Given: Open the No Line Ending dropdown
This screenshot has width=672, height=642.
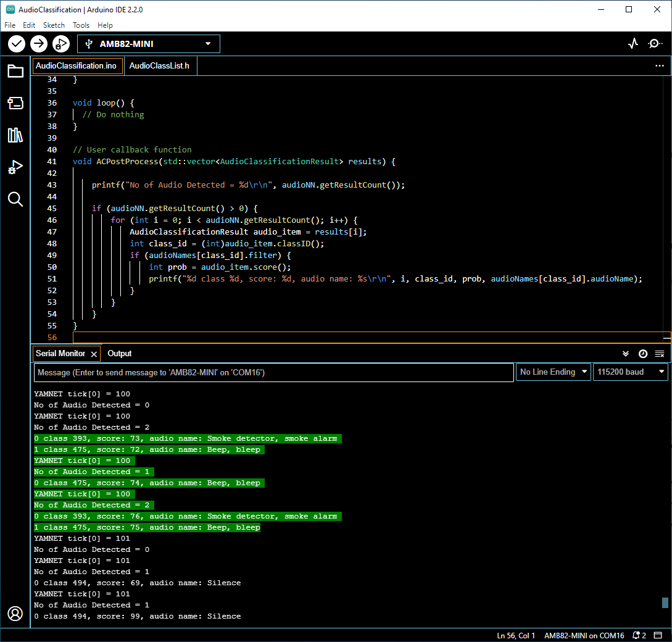Looking at the screenshot, I should click(553, 372).
